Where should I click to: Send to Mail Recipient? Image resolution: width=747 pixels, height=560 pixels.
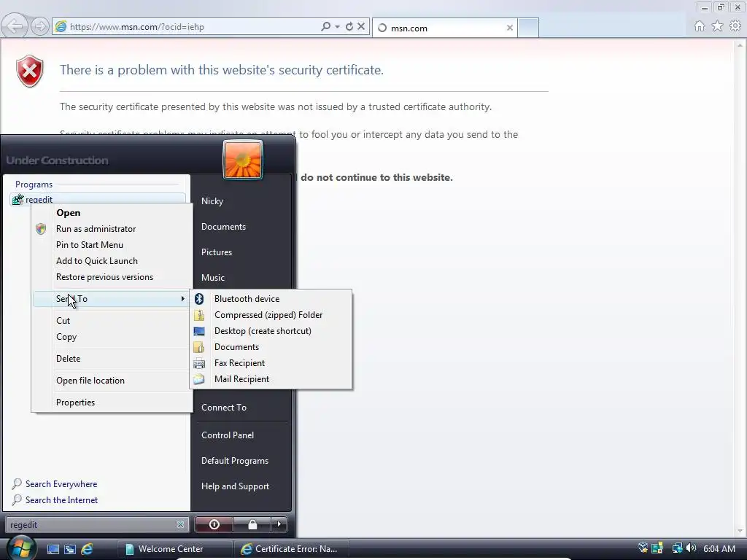click(271, 379)
